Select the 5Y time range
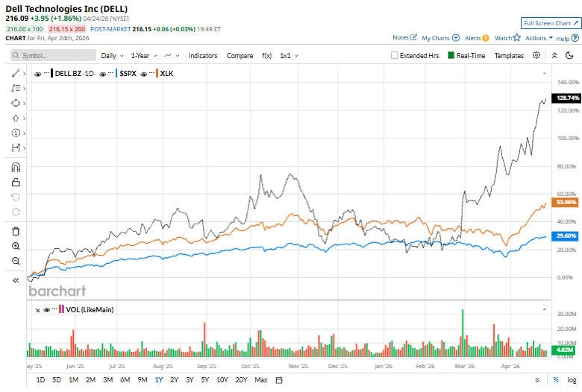Screen dimensions: 582x392 coord(205,380)
